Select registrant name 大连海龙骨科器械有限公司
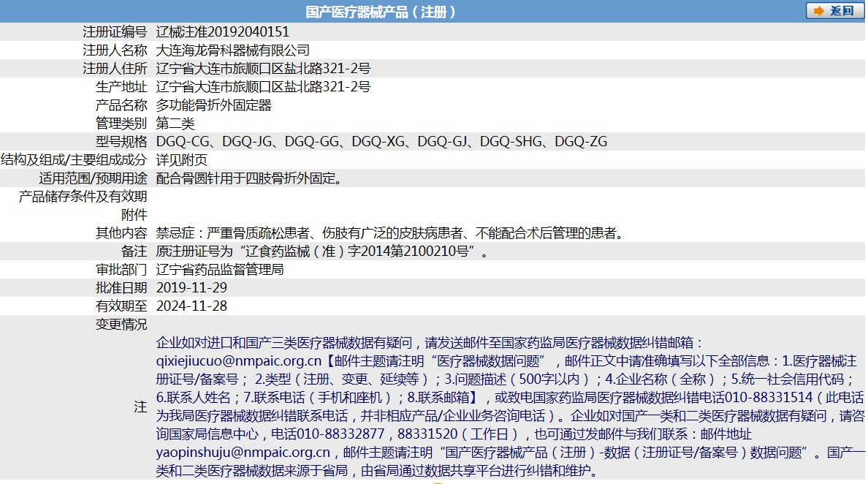The height and width of the screenshot is (484, 868). (x=232, y=50)
